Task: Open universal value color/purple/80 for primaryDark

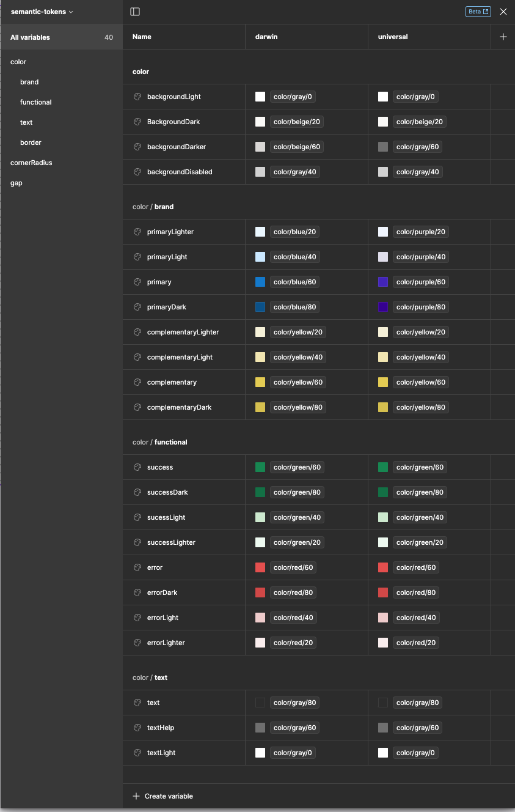Action: [420, 307]
